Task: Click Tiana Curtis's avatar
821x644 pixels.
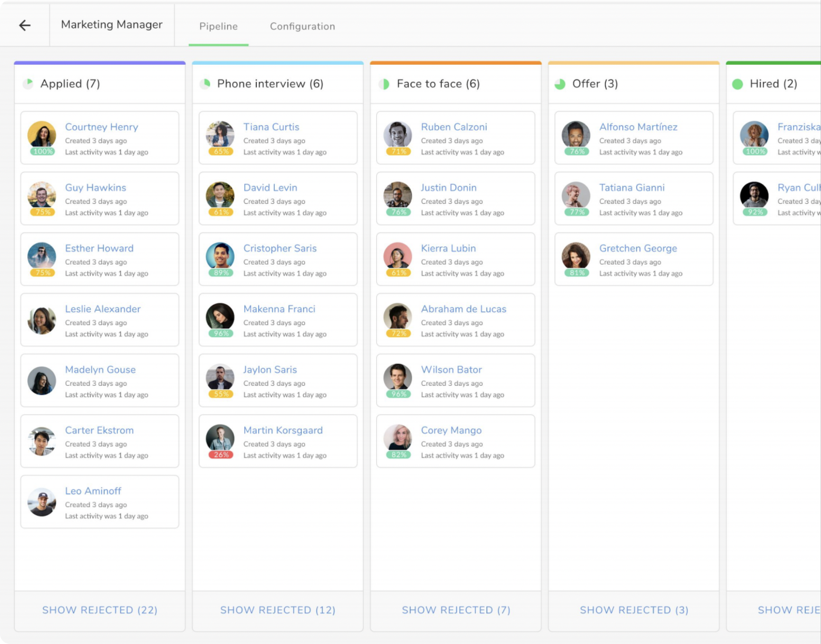Action: tap(220, 137)
